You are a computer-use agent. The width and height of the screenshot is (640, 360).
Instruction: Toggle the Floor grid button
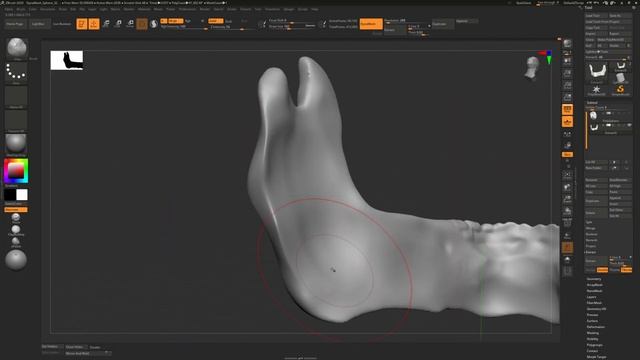[x=567, y=122]
